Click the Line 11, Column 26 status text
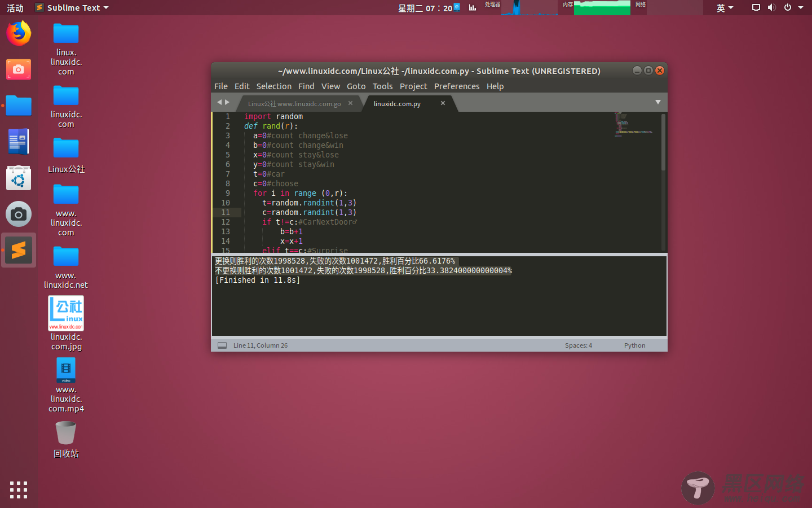 [261, 345]
